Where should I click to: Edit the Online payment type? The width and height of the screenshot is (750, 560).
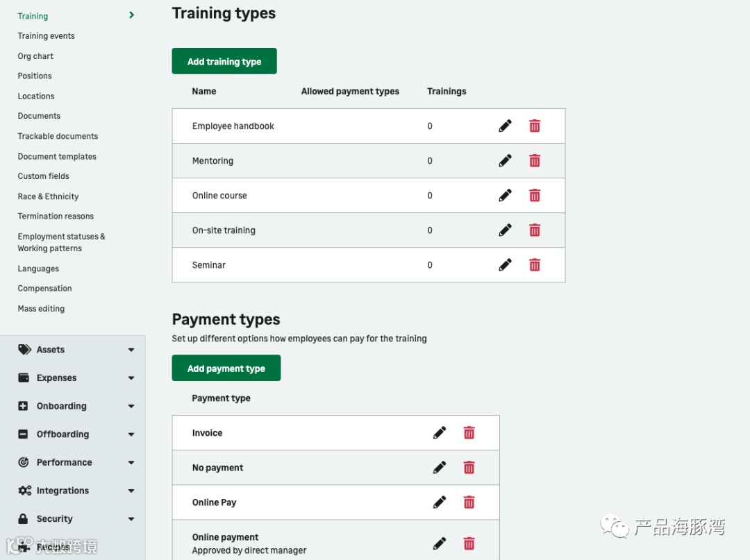(440, 543)
